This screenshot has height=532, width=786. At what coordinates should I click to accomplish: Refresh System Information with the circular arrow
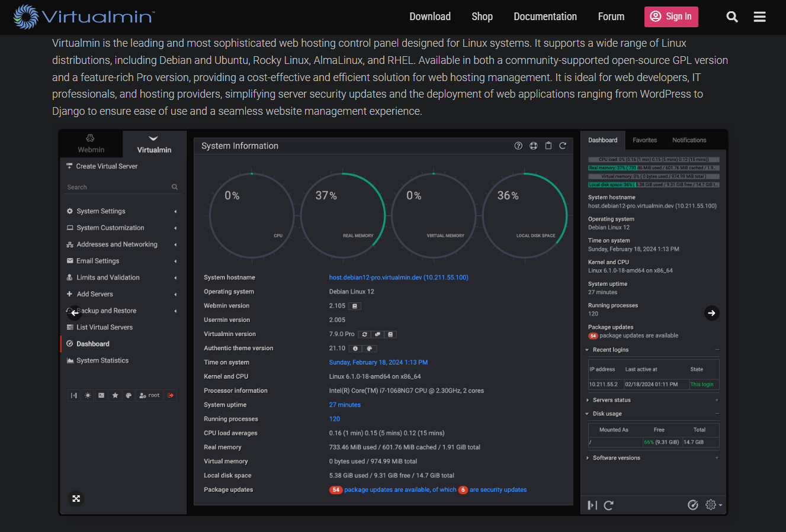tap(563, 146)
